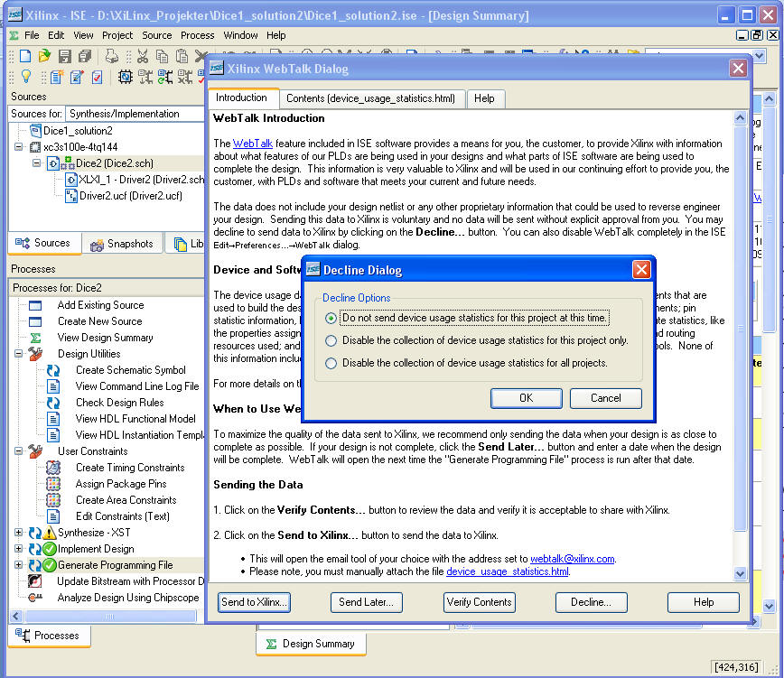Switch to the Snapshots tab
Image resolution: width=784 pixels, height=678 pixels.
122,244
